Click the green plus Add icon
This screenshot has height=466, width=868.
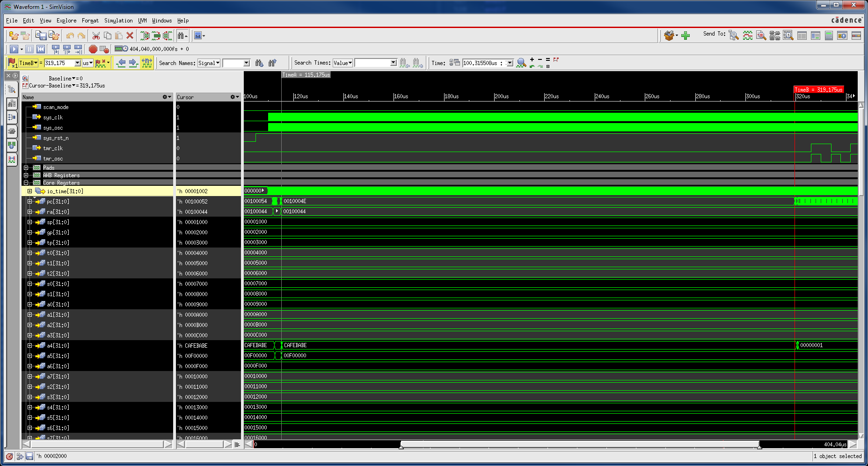[x=686, y=35]
